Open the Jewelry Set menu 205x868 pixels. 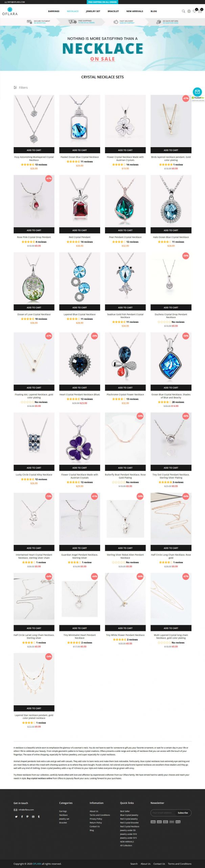coord(93,11)
